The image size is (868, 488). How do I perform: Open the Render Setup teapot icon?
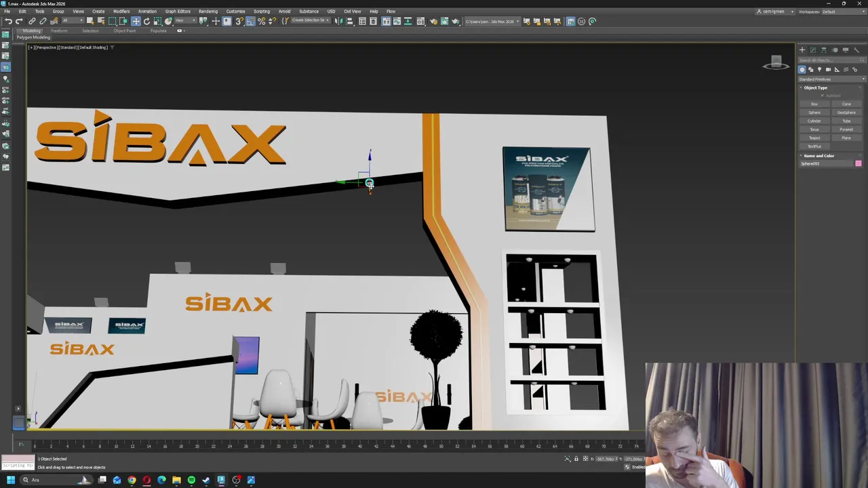434,21
